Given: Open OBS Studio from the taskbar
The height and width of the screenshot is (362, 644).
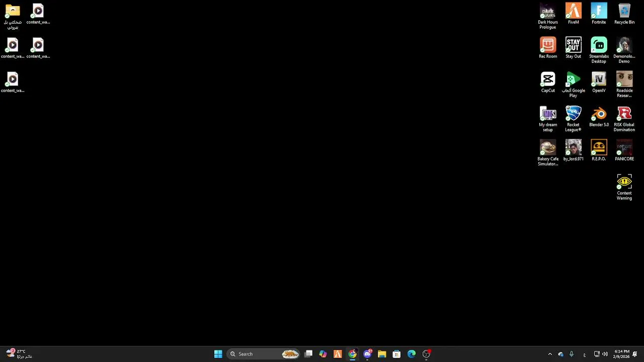Looking at the screenshot, I should coord(426,354).
